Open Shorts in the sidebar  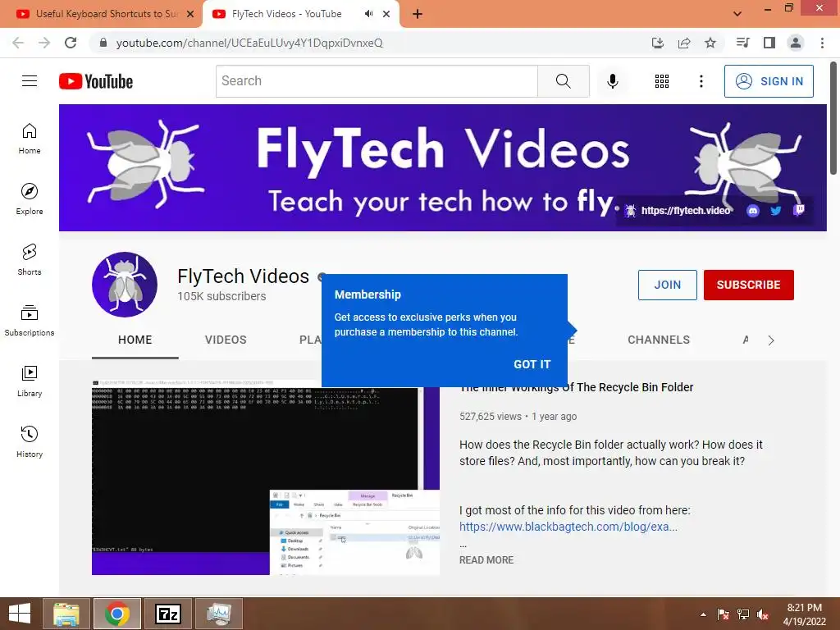(x=30, y=260)
